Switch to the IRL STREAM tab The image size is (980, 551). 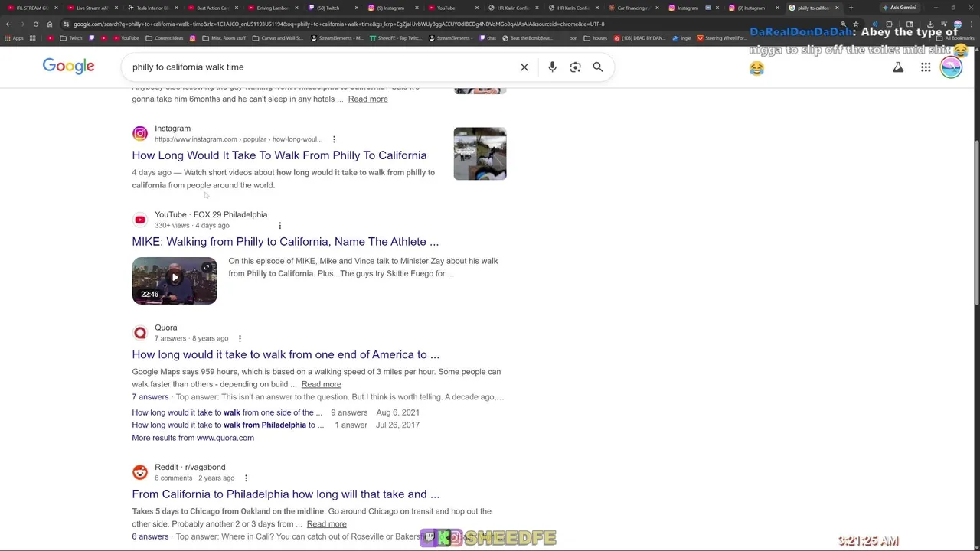tap(31, 8)
